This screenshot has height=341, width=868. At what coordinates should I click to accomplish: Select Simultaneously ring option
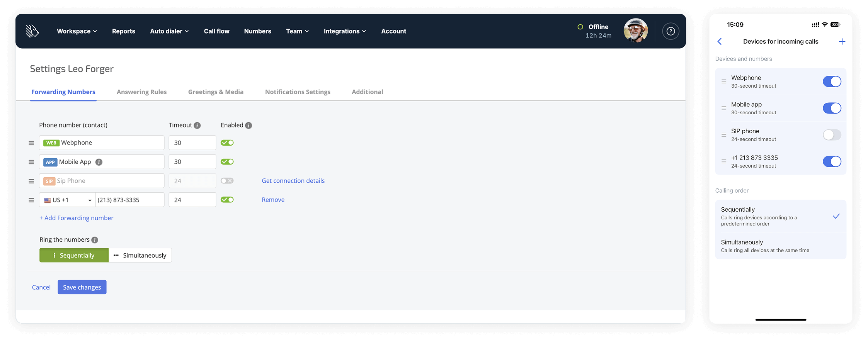coord(140,255)
